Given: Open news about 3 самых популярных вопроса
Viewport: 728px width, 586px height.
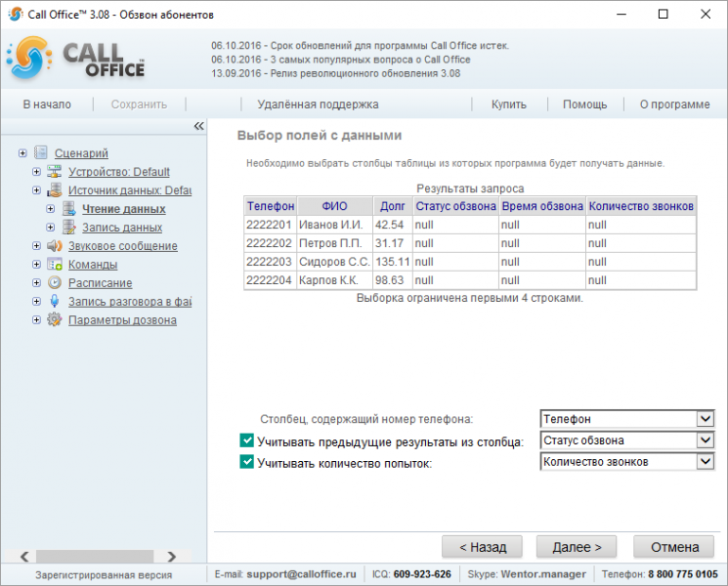Looking at the screenshot, I should coord(341,60).
